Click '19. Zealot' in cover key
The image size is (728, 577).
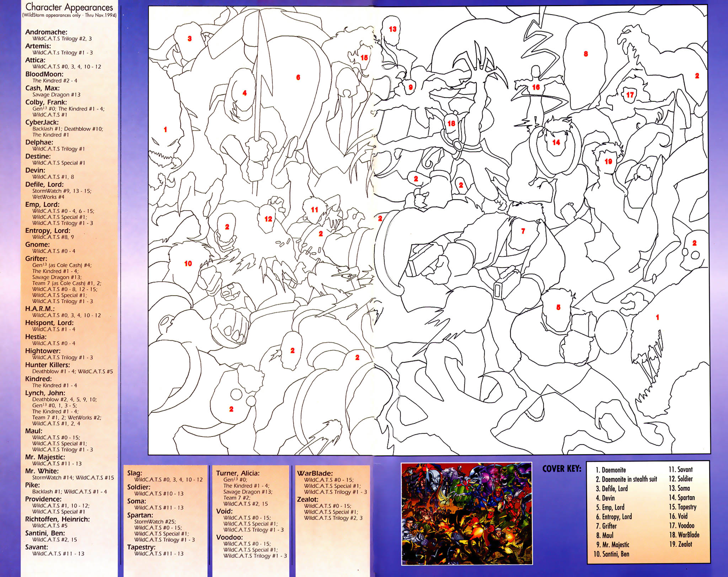pyautogui.click(x=680, y=544)
